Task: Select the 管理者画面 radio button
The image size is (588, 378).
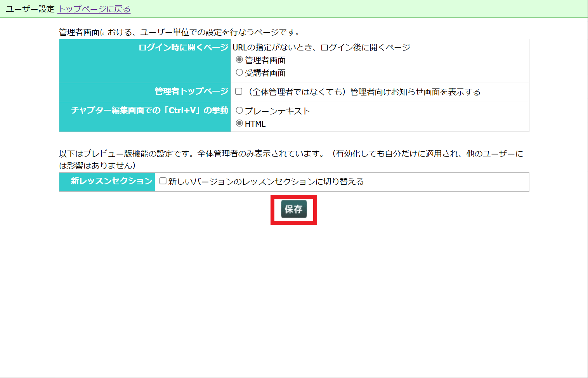Action: pyautogui.click(x=239, y=59)
